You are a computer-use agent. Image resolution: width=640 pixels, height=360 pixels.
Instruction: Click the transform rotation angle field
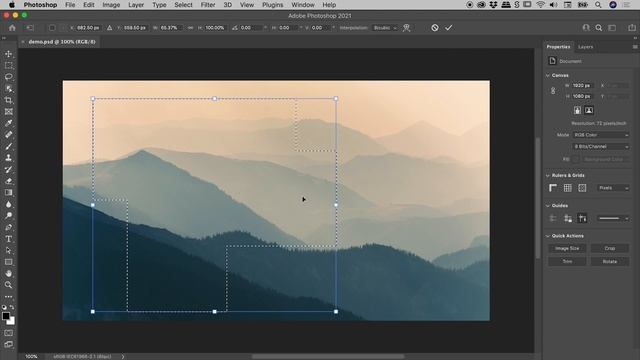point(251,28)
